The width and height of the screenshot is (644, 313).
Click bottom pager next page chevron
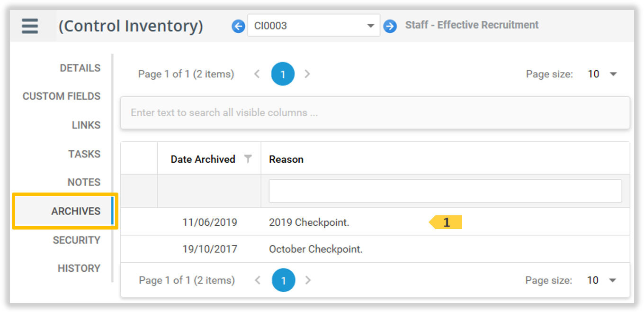click(x=308, y=280)
